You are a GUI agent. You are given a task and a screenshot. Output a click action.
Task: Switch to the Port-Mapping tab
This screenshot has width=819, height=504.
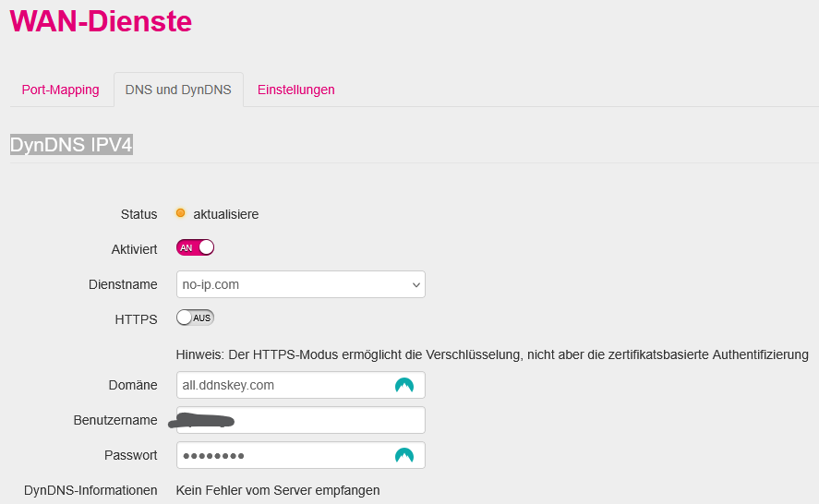[x=61, y=90]
